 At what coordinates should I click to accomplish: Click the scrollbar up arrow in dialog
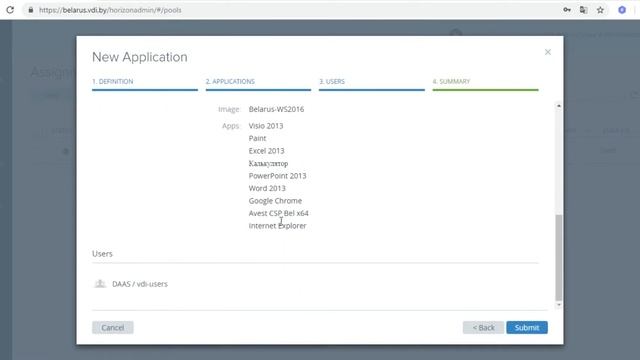tap(559, 106)
